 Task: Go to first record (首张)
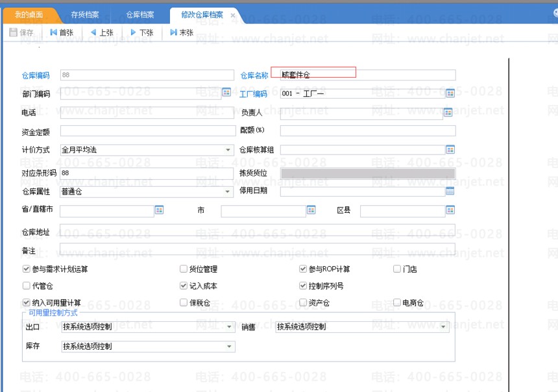click(x=62, y=32)
